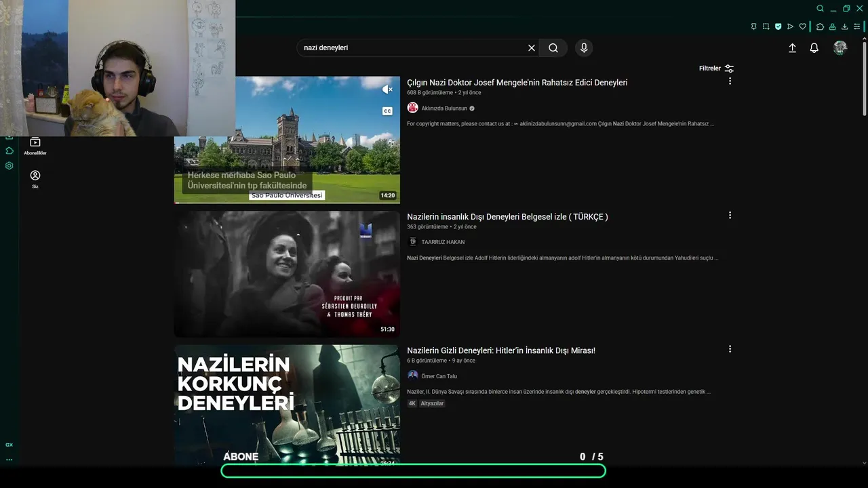This screenshot has width=868, height=488.
Task: Click TAARRUZ HAKAN channel avatar
Action: [x=412, y=241]
